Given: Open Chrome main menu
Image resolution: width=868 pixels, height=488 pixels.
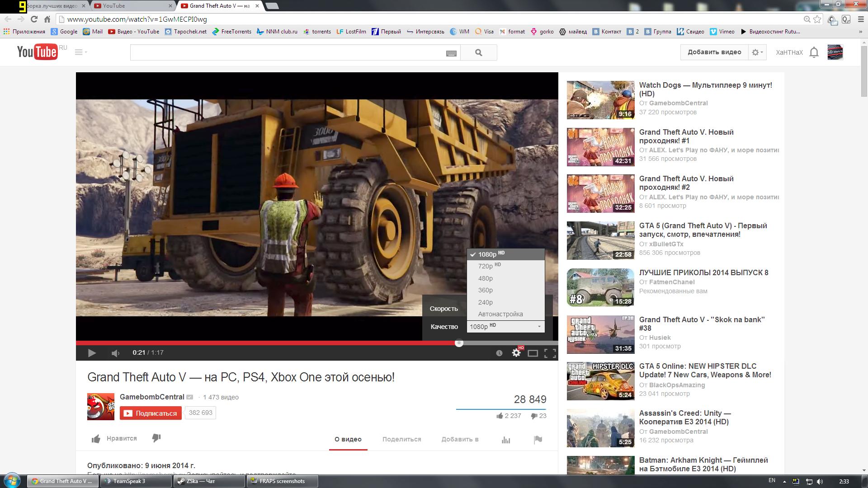Looking at the screenshot, I should tap(861, 19).
